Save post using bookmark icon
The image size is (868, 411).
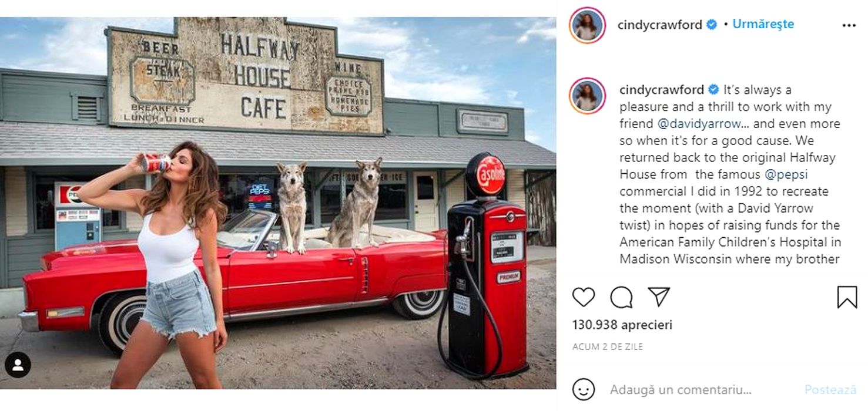tap(847, 297)
